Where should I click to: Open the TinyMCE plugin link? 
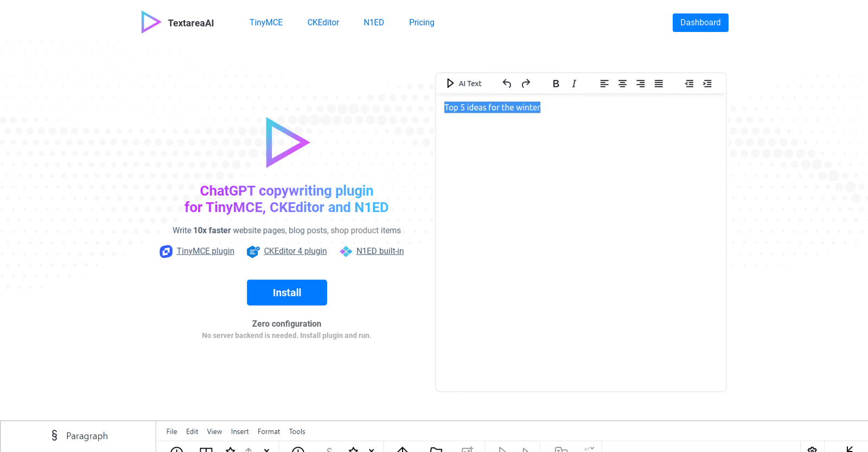[205, 251]
